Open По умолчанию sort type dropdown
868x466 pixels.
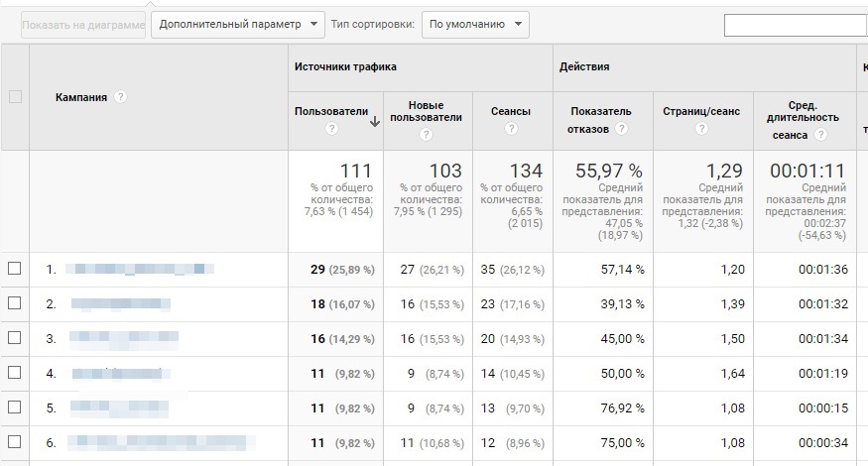coord(475,25)
